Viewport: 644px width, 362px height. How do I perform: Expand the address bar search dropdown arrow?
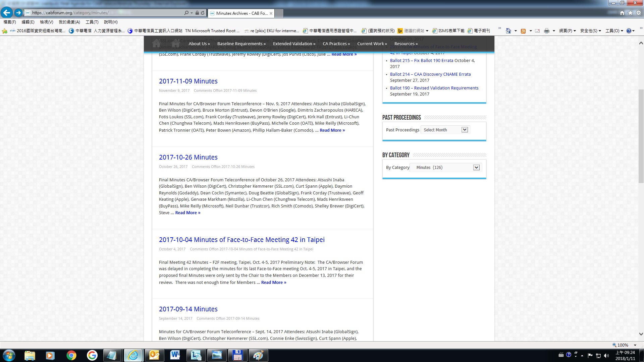[192, 13]
